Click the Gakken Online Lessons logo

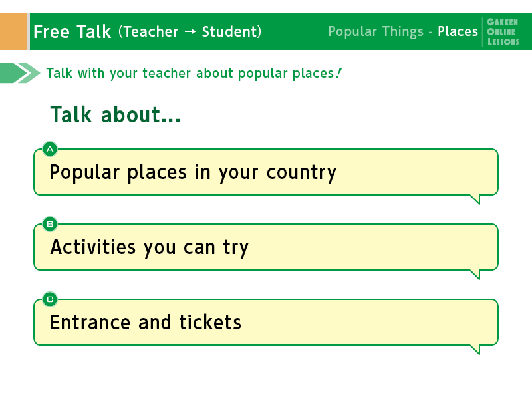[x=503, y=31]
